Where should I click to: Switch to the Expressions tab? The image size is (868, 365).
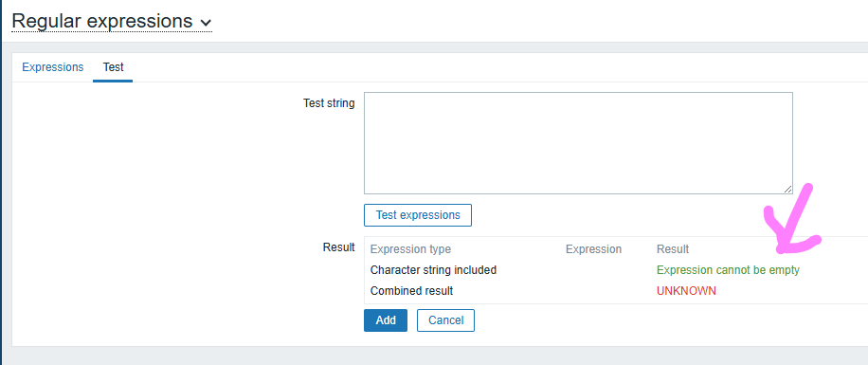(x=52, y=67)
